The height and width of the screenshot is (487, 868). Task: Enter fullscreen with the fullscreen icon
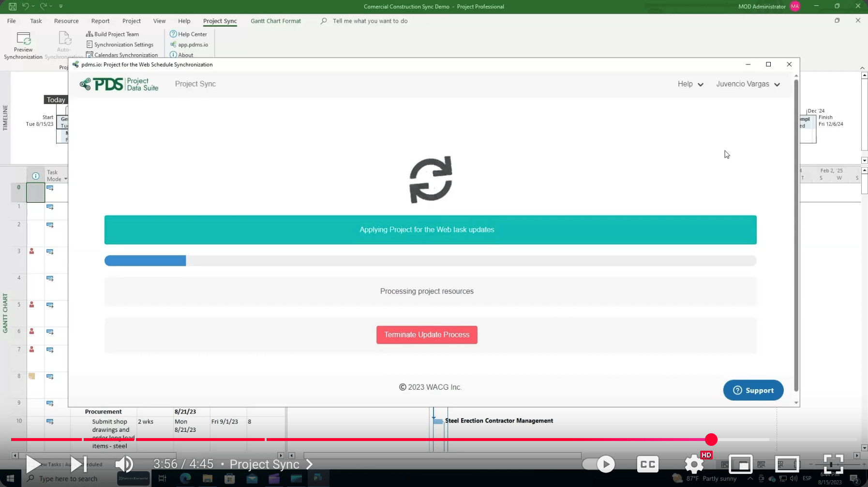(834, 464)
